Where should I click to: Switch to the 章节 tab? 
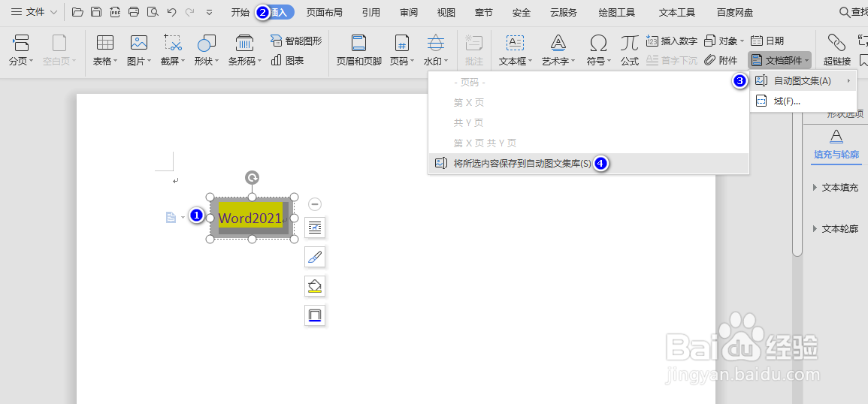(x=484, y=12)
